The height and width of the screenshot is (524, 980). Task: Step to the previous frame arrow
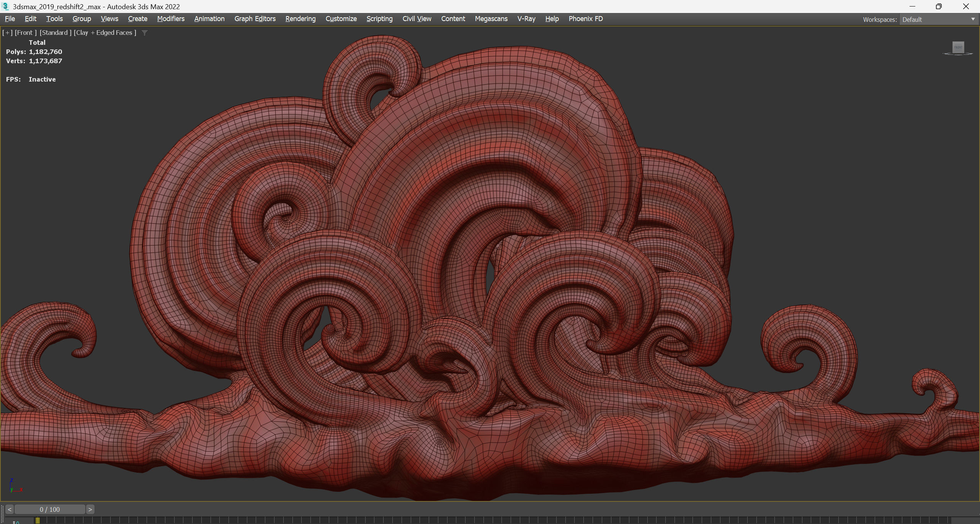[10, 509]
